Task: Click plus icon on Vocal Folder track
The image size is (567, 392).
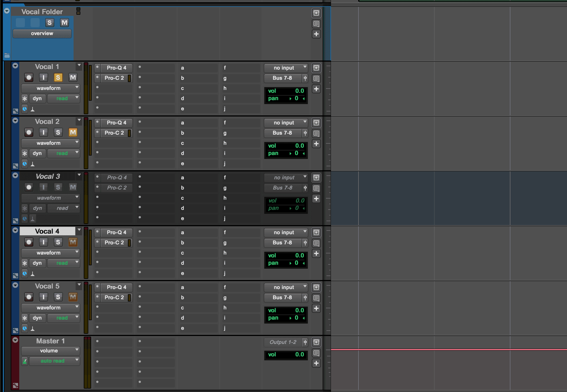Action: pyautogui.click(x=316, y=34)
